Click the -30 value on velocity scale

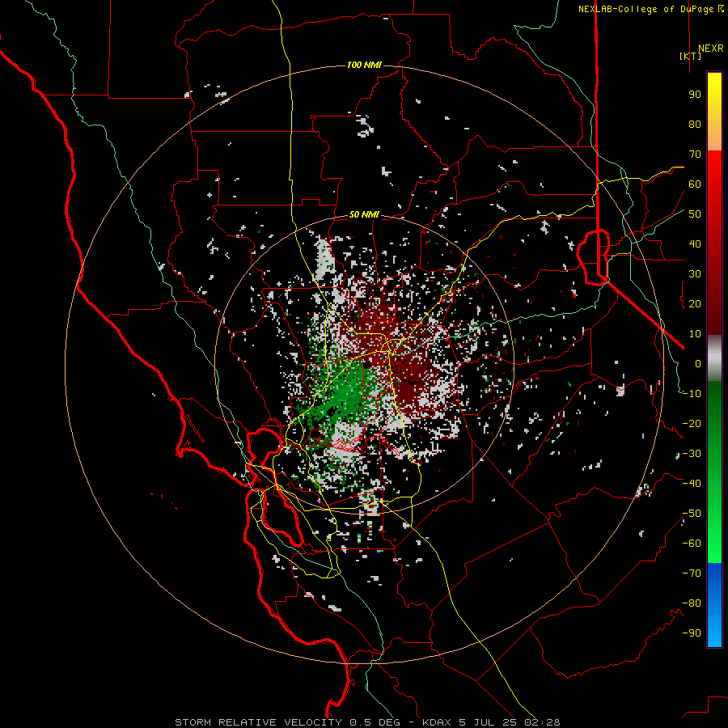click(x=692, y=454)
